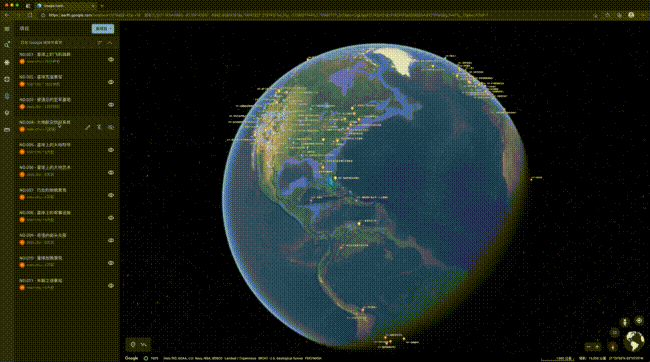Open Street View pegman control
Viewport: 650px width, 362px height.
tap(625, 322)
